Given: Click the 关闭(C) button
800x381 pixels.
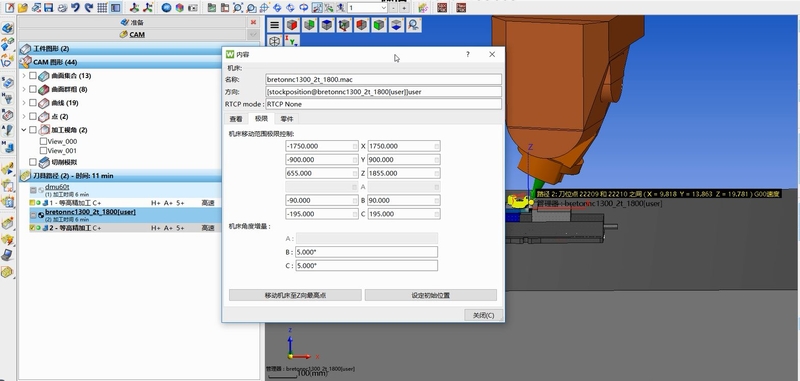Looking at the screenshot, I should click(x=483, y=315).
